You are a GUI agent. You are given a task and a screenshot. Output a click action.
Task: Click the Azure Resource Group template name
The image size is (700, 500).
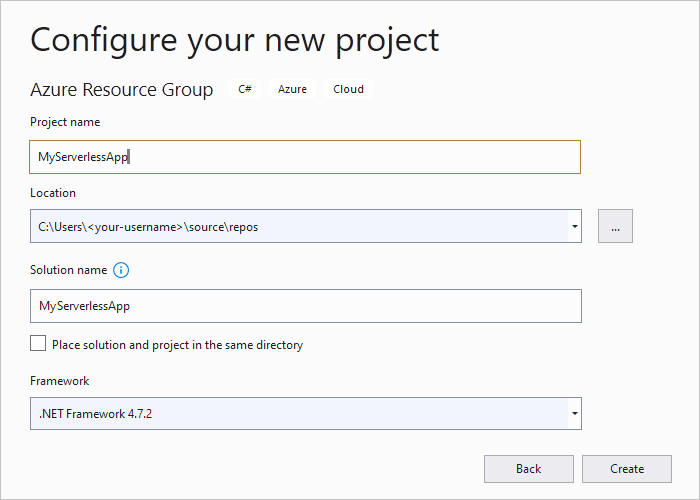[x=122, y=90]
